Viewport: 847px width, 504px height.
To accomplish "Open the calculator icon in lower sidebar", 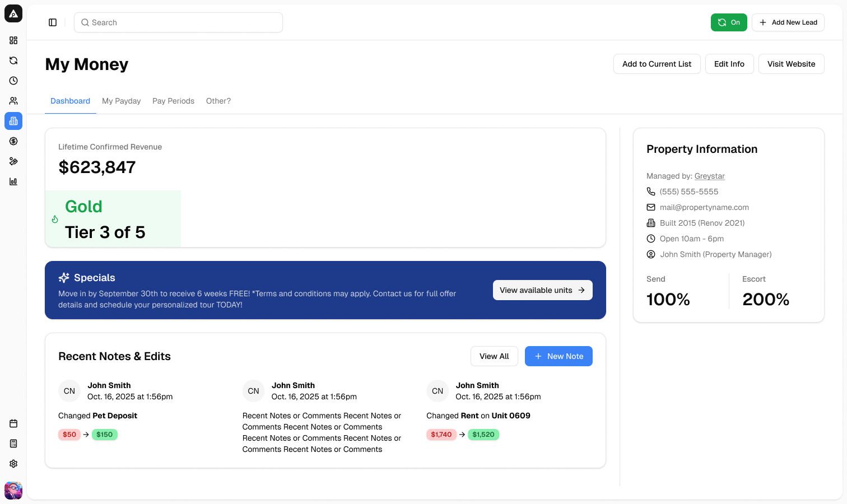I will (x=13, y=444).
